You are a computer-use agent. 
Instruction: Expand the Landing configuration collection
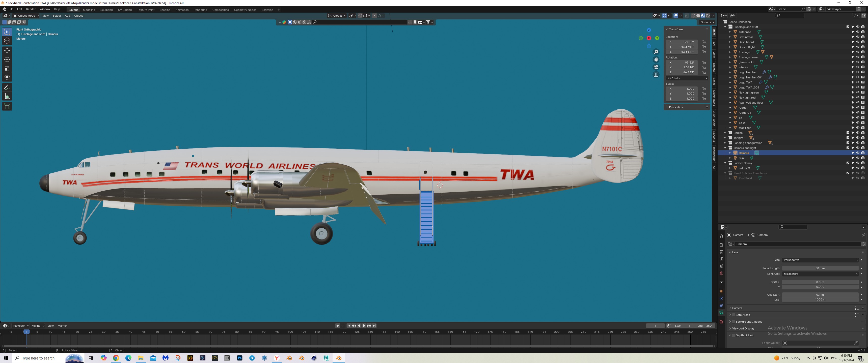point(725,143)
